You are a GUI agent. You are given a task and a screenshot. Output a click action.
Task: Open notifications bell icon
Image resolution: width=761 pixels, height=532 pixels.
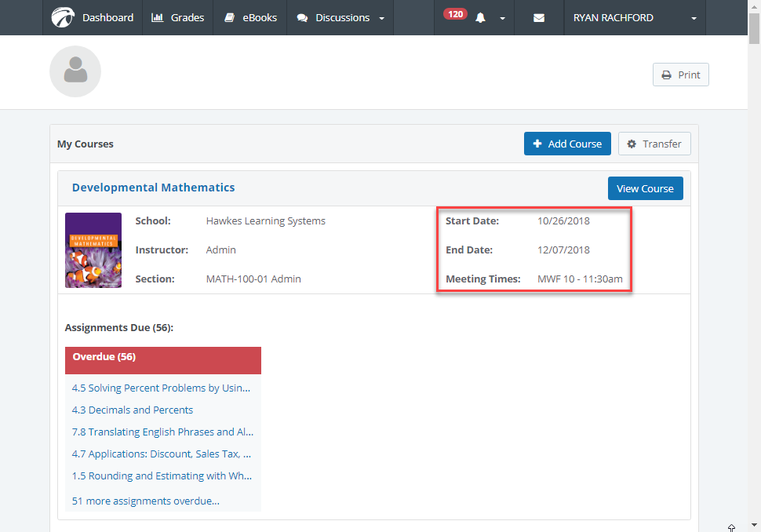481,18
